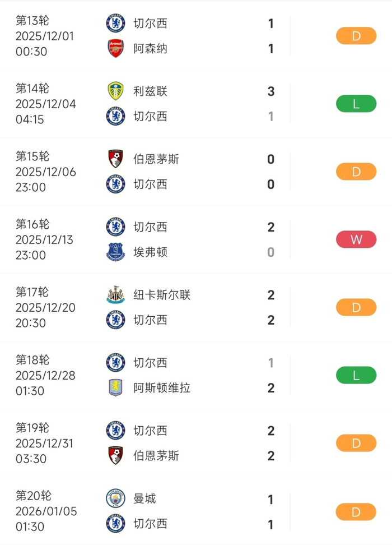Open team name 曼城
Screen dimensions: 392x545
145,498
